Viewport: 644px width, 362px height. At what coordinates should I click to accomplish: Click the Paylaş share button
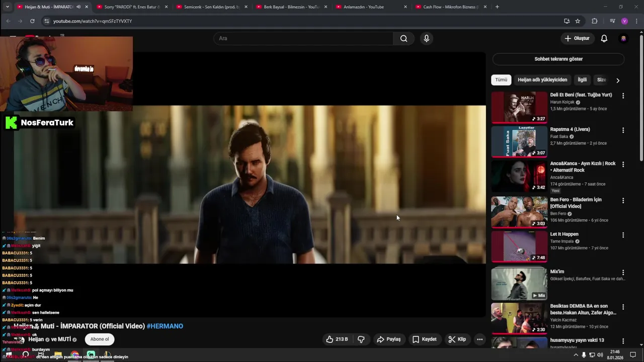click(x=388, y=339)
